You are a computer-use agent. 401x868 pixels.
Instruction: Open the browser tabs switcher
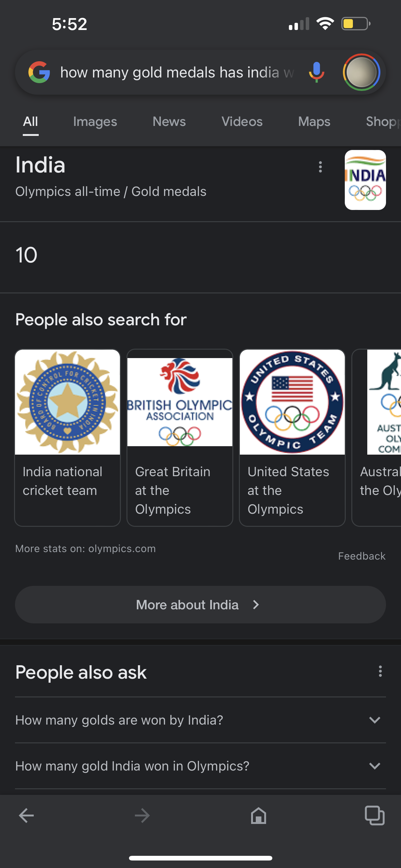(x=375, y=816)
